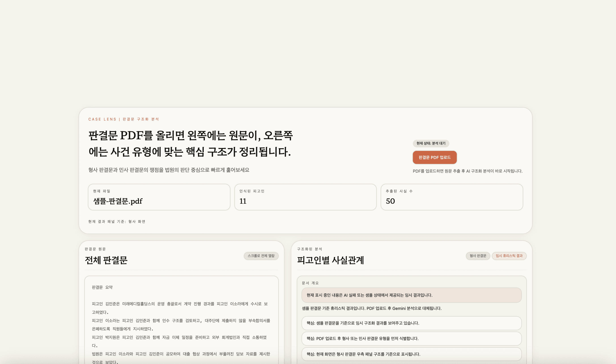Select the 샘플-판결문.pdf file name
Screen dimensions: 616x364
click(118, 201)
